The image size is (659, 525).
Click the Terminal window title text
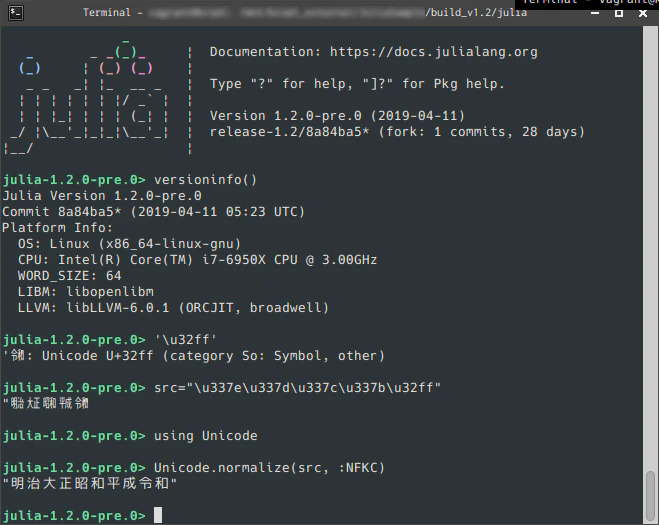click(x=304, y=13)
